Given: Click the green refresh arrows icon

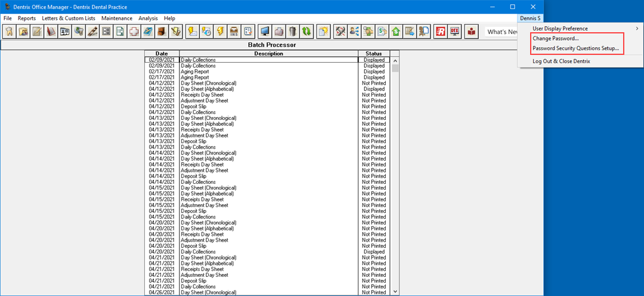Looking at the screenshot, I should [x=306, y=32].
